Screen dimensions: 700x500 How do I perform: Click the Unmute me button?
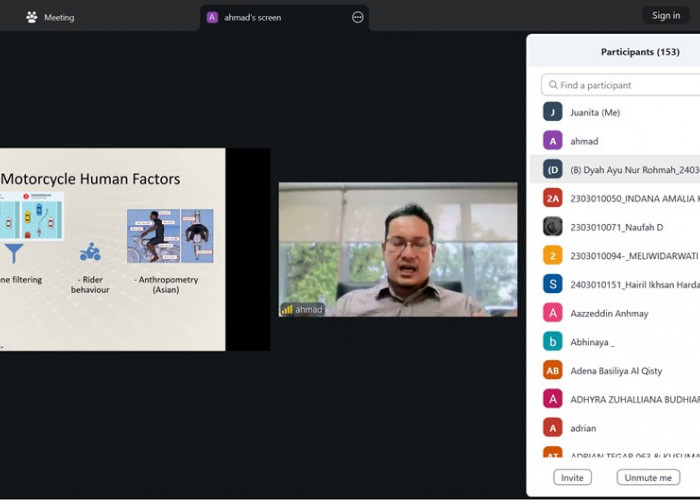[647, 478]
